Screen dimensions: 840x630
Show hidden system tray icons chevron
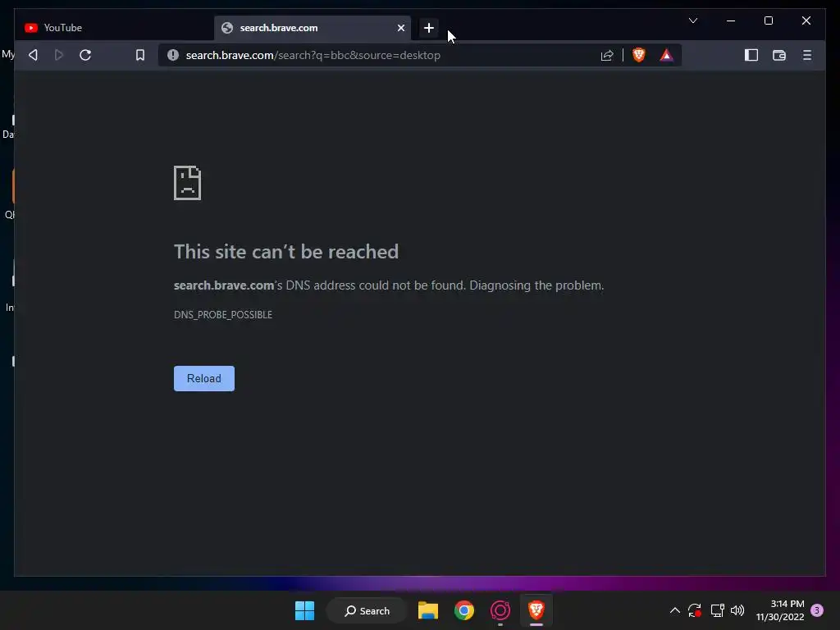(675, 610)
